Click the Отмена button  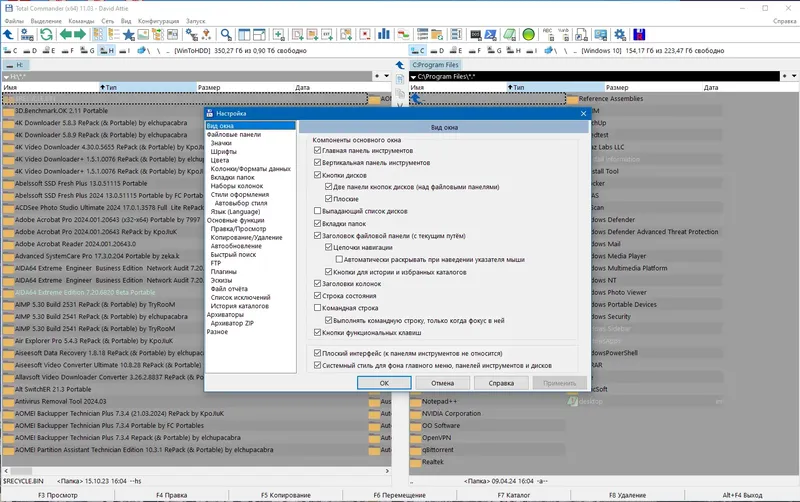[442, 383]
